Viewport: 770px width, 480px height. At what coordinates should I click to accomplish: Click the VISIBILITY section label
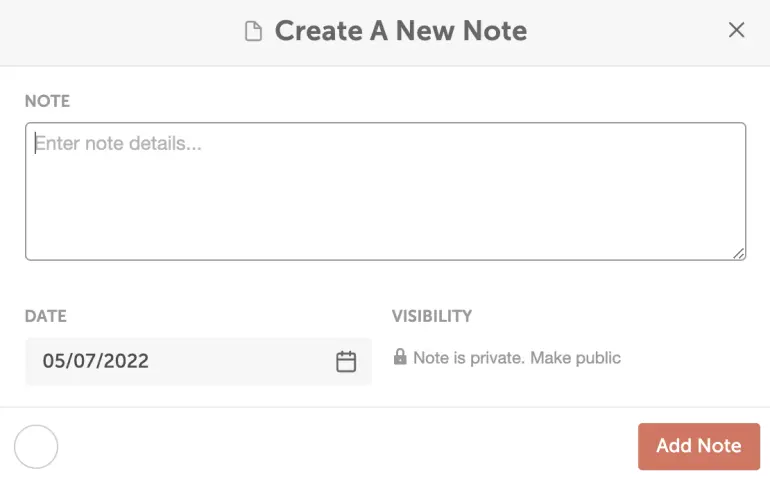tap(431, 316)
